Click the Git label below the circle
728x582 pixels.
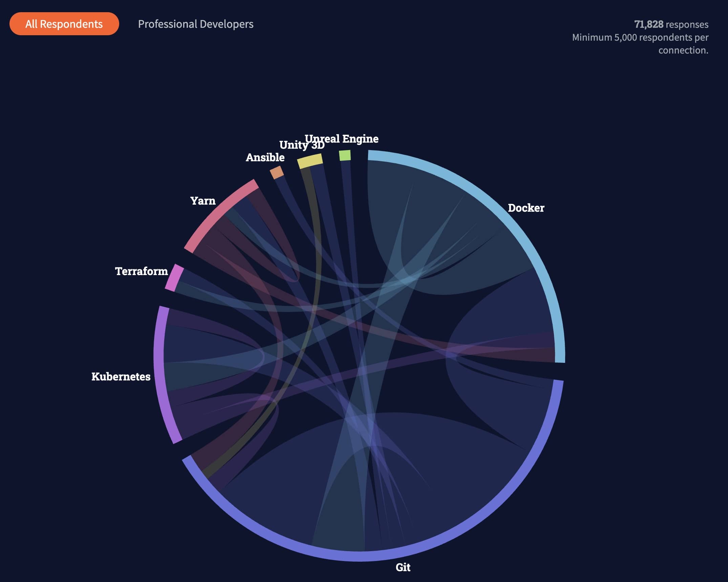tap(403, 567)
